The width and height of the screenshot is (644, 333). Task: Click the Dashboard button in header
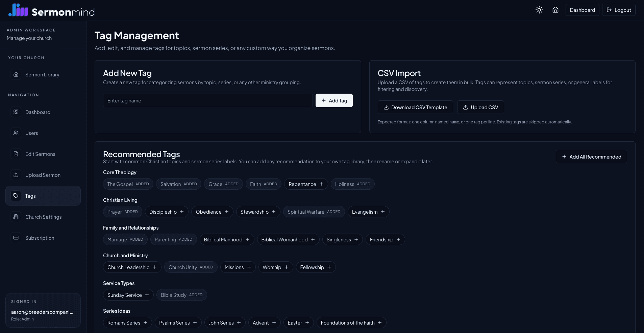pyautogui.click(x=583, y=10)
